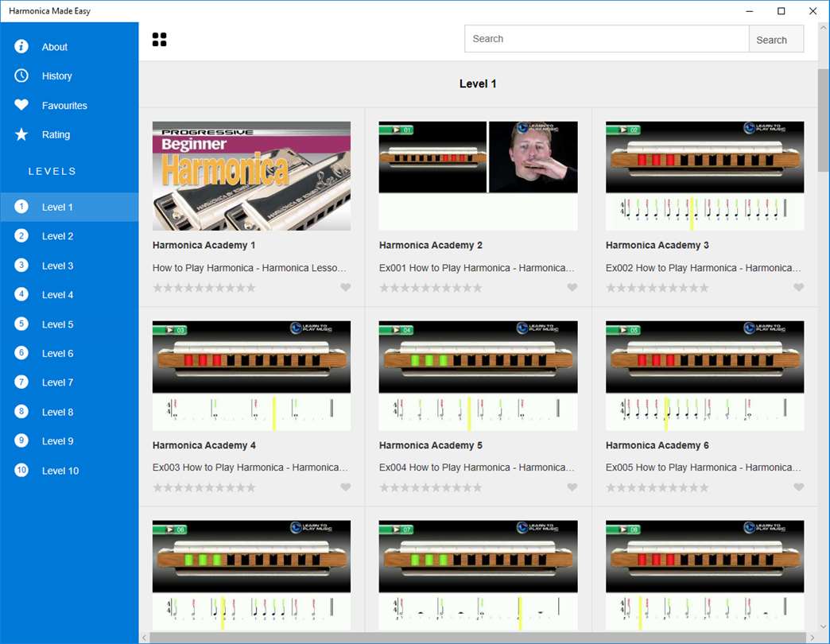Open Harmonica Academy 3 title link
This screenshot has width=830, height=644.
point(657,245)
